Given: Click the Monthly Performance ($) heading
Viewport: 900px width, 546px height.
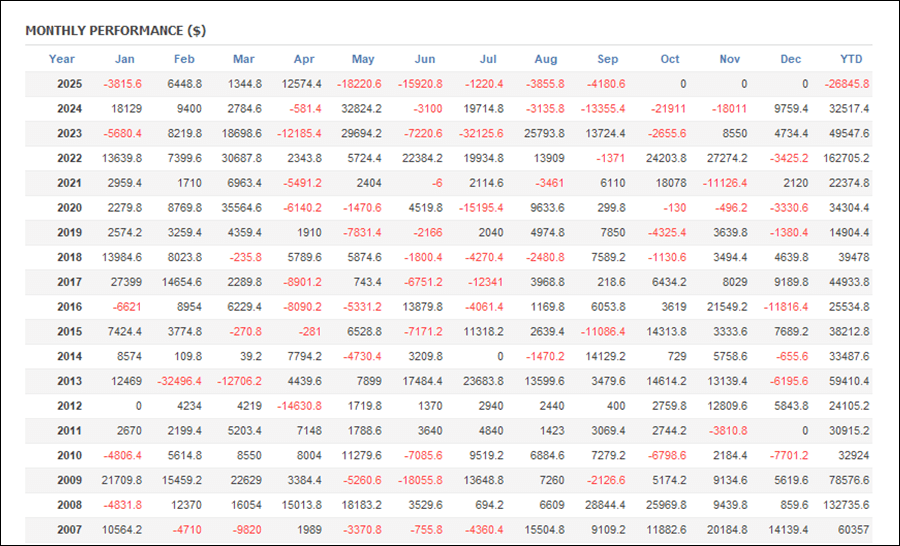Looking at the screenshot, I should tap(116, 30).
